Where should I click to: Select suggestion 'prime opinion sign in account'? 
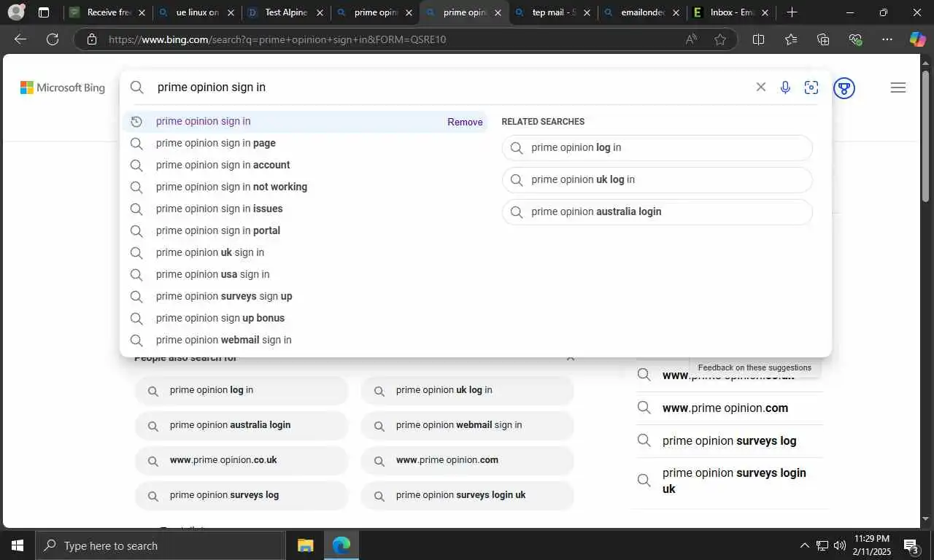pos(304,166)
